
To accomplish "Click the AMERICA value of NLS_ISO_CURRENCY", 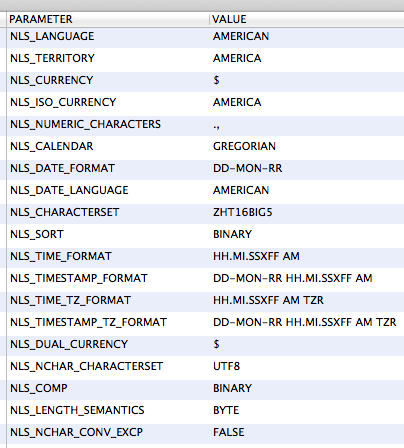I will (x=237, y=102).
